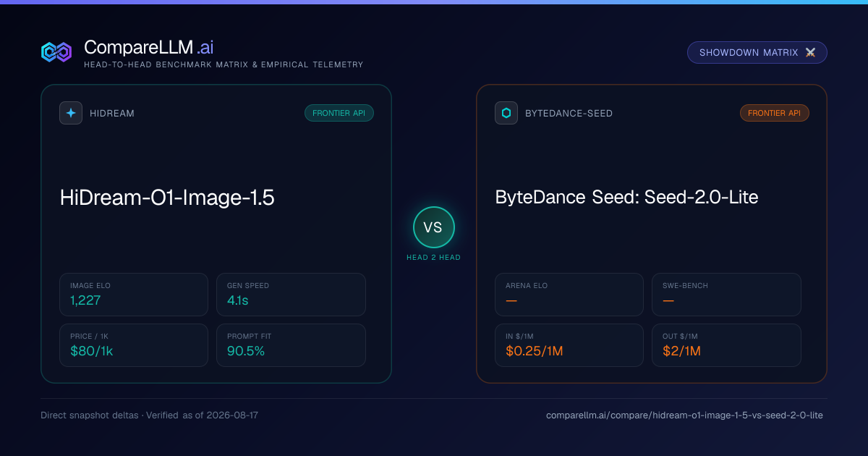Screen dimensions: 868x456
Task: Click the OUT $/1M $2/1M tile
Action: 726,345
